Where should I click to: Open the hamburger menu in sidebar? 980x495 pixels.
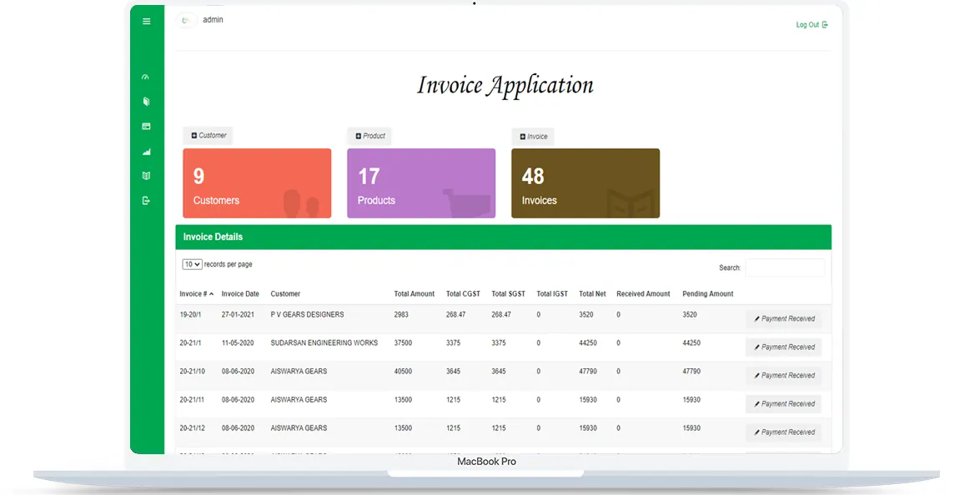coord(146,21)
